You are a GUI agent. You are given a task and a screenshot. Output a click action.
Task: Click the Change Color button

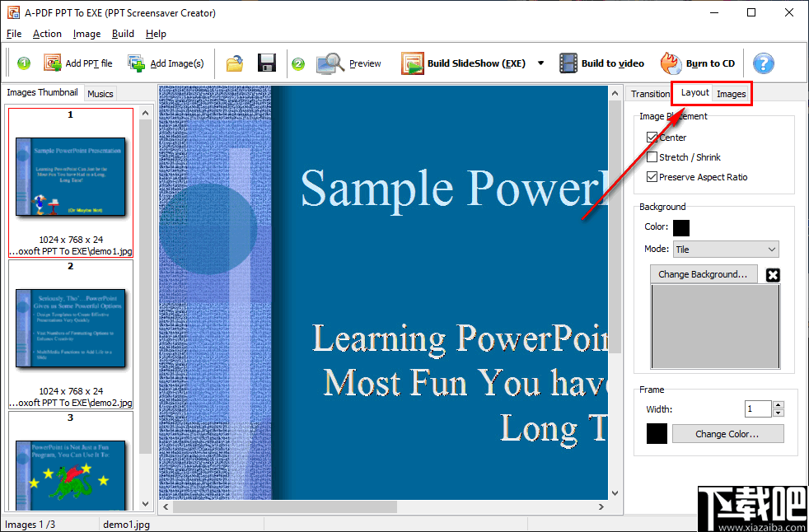[x=727, y=433]
